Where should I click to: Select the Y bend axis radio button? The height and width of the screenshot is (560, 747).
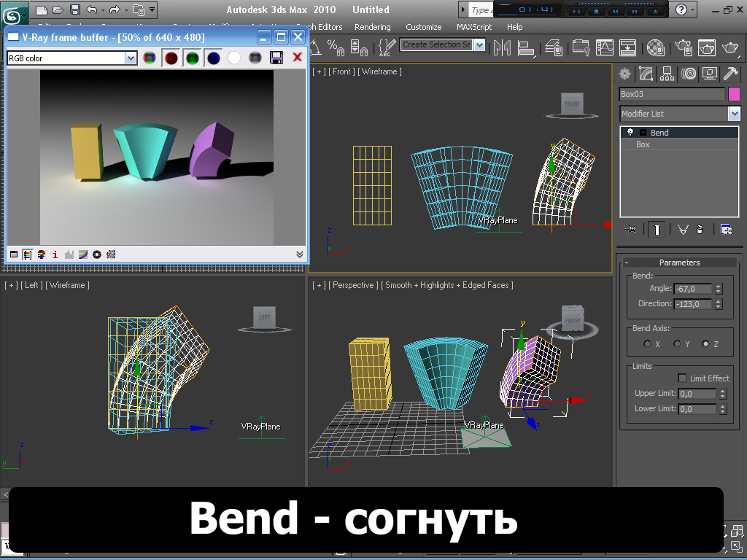[676, 344]
